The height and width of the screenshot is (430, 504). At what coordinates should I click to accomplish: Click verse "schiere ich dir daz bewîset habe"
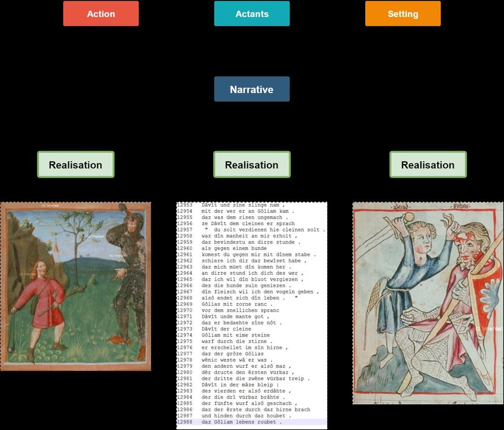coord(254,261)
